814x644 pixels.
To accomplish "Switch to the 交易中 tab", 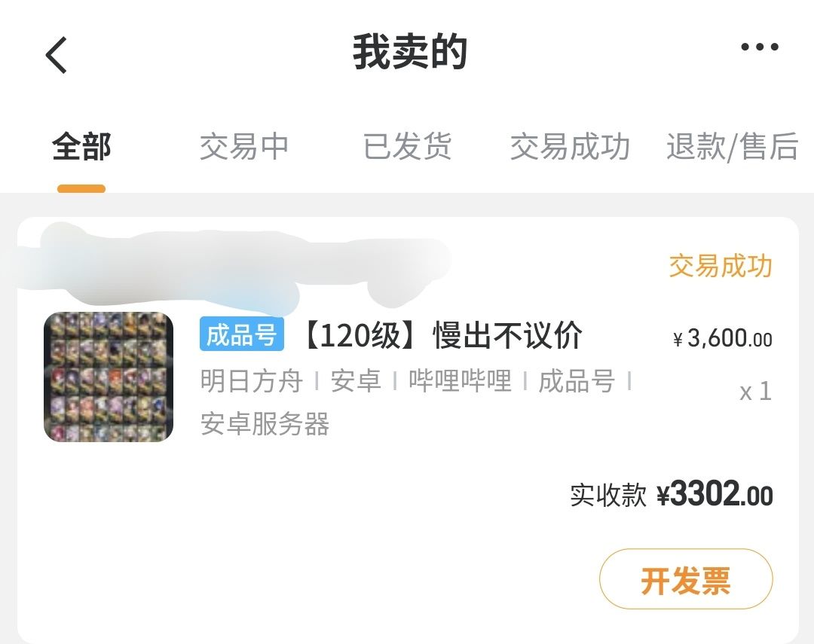I will tap(244, 146).
